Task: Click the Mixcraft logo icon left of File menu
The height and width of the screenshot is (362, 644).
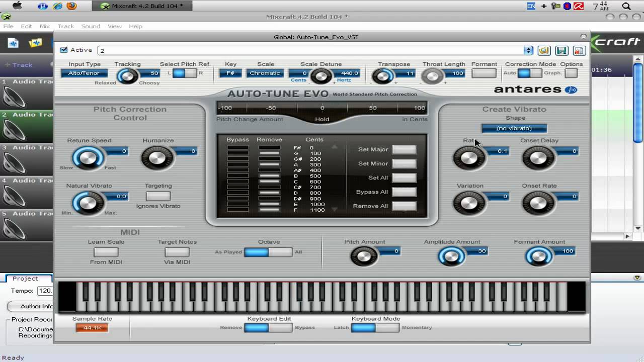Action: pos(6,17)
